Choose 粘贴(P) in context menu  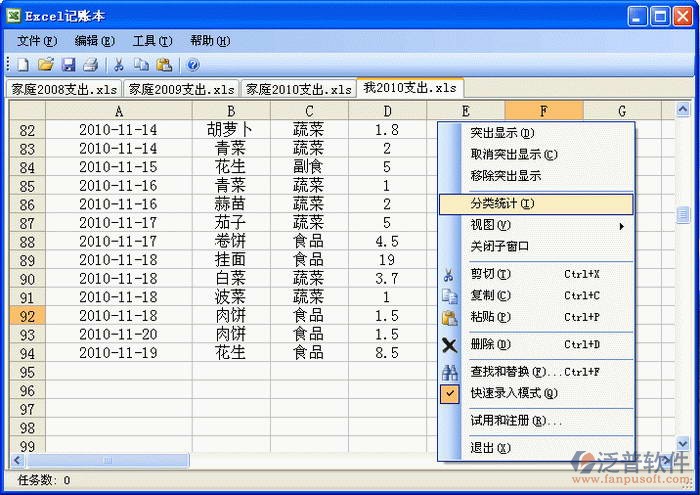click(x=536, y=317)
